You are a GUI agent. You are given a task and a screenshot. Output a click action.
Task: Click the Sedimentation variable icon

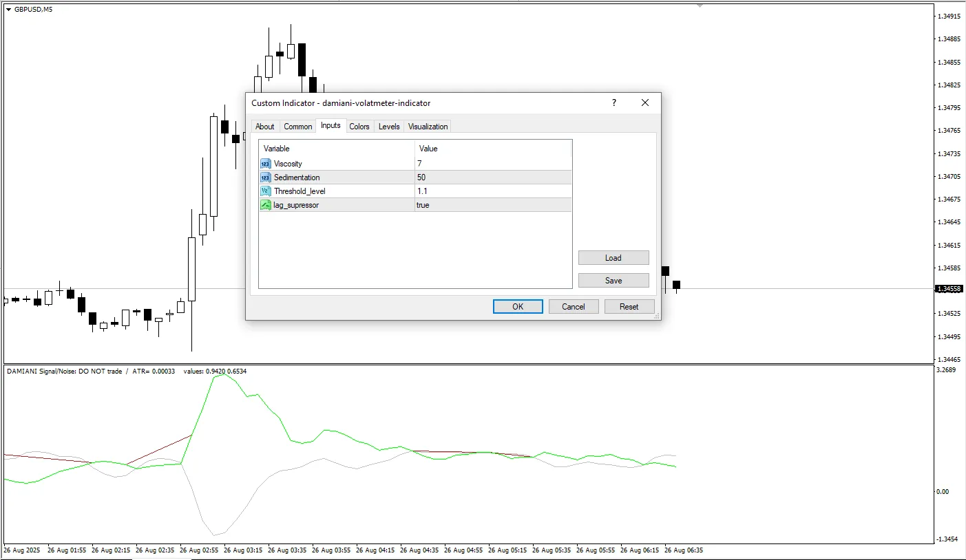tap(266, 177)
